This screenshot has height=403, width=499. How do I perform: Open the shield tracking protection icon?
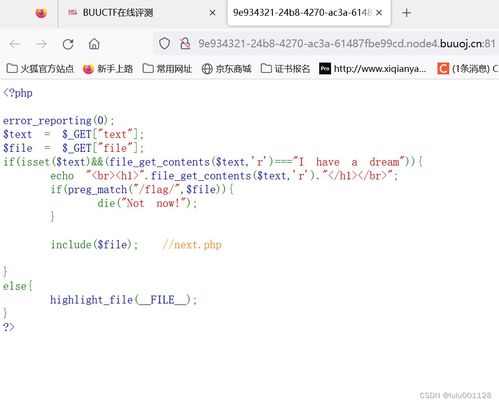coord(164,44)
